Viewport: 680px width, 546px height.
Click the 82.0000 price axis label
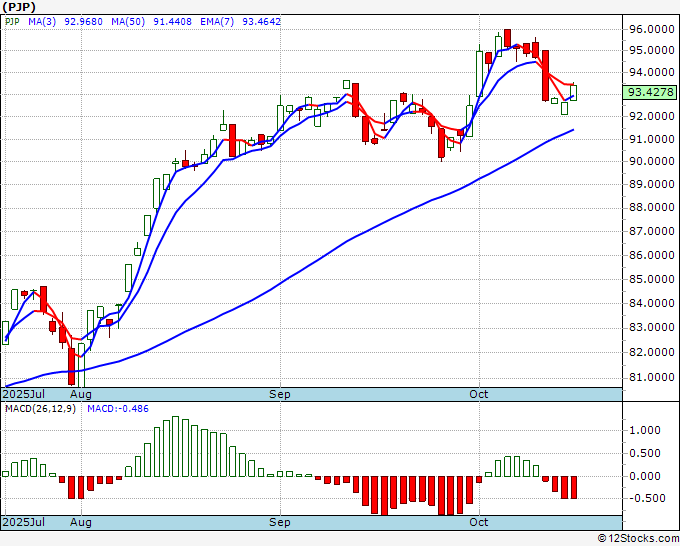coord(652,352)
